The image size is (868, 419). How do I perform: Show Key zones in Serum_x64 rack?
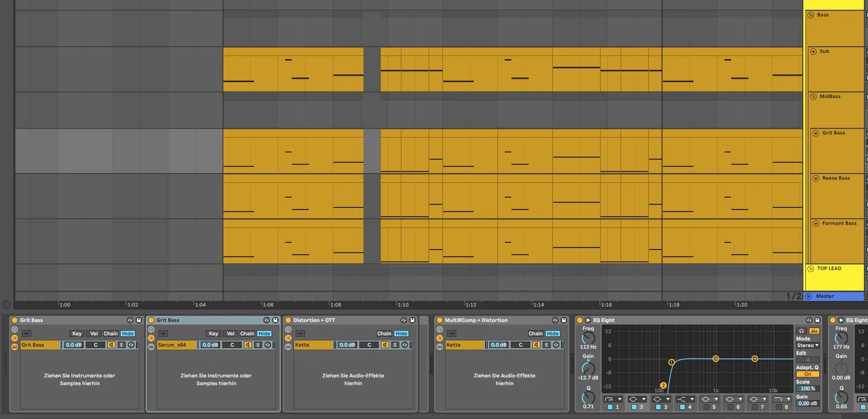214,334
